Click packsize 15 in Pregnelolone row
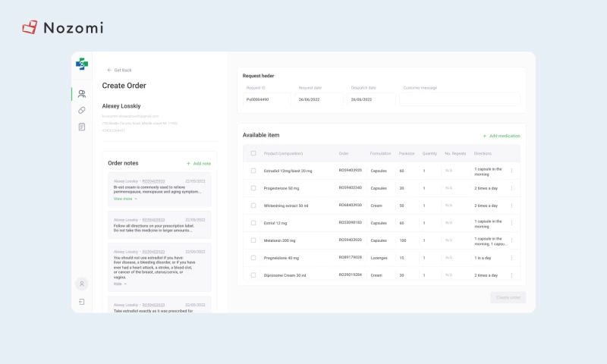Image resolution: width=607 pixels, height=364 pixels. 401,258
